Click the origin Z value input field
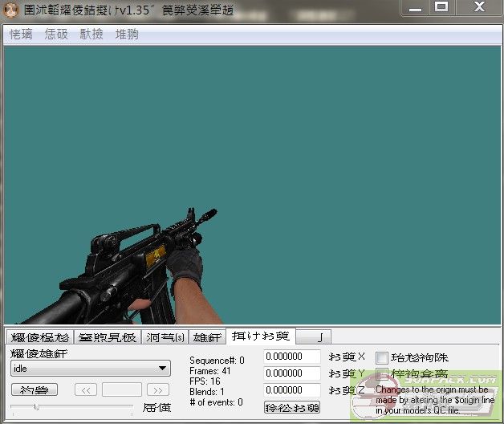 coord(292,390)
